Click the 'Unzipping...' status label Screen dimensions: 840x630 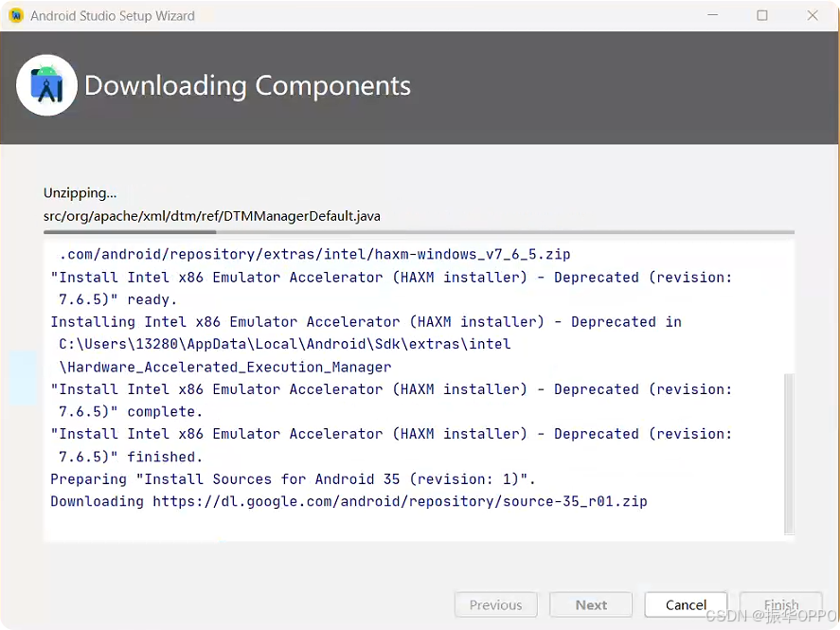point(80,193)
